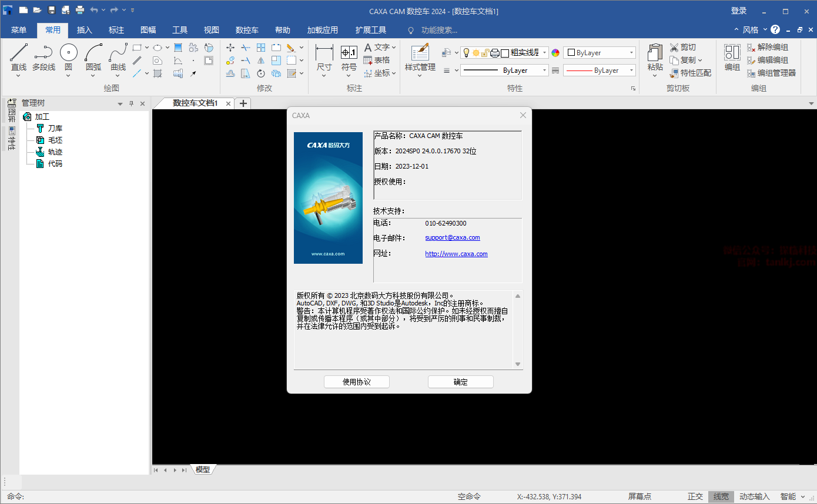Toggle 正交 orthogonal mode in status bar
This screenshot has width=817, height=504.
[x=695, y=496]
